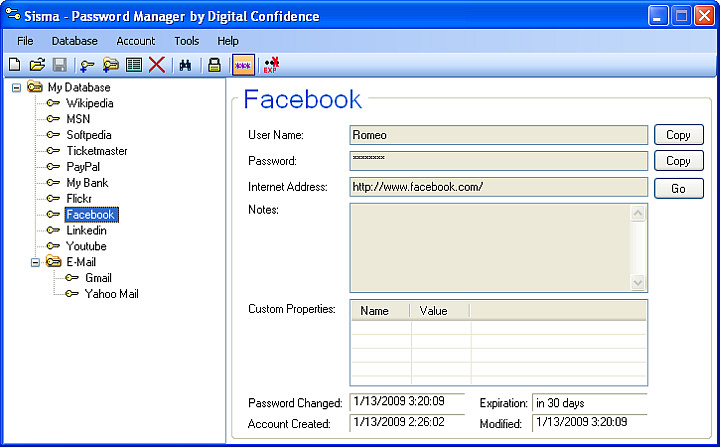Click the Save database floppy icon
Image resolution: width=720 pixels, height=447 pixels.
tap(60, 65)
